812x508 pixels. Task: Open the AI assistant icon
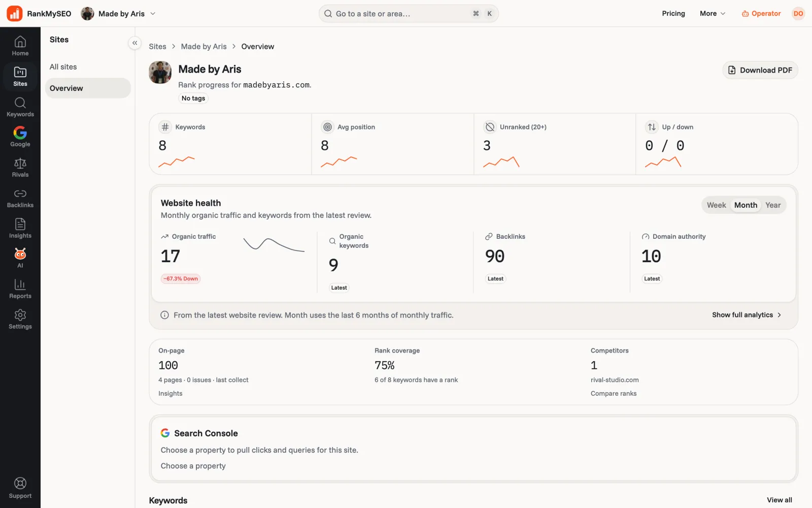click(20, 258)
